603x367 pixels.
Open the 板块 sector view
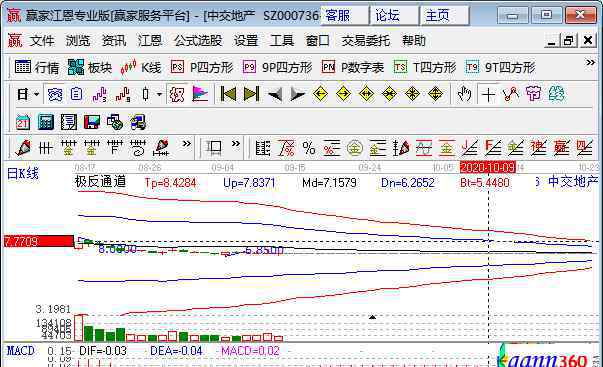(90, 67)
